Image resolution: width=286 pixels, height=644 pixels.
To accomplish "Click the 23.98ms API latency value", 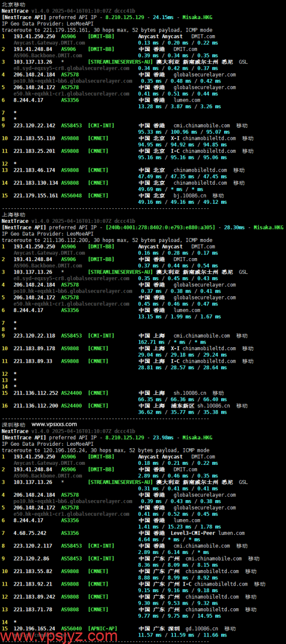I will (163, 437).
